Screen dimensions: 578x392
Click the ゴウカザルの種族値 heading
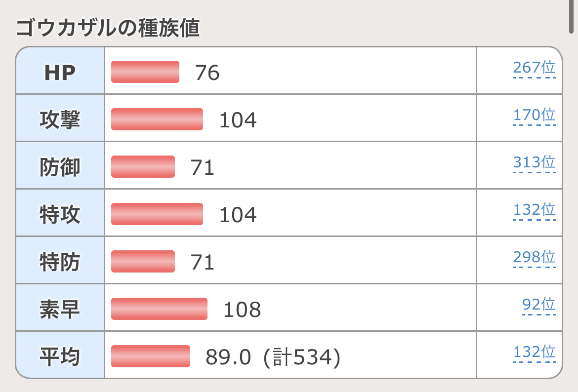click(x=108, y=28)
